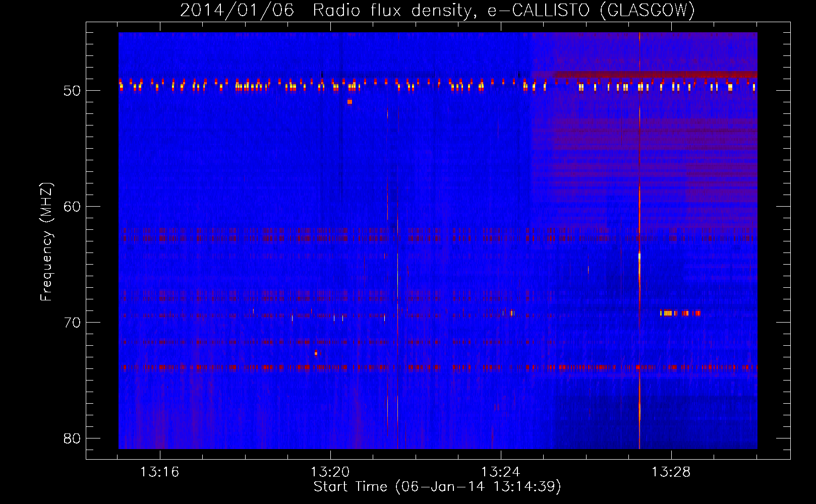Screen dimensions: 816x504
Task: Click the plot title "2014/01/06 Radio flux density, e-CALLISTO (GLASGOW)"
Action: (437, 10)
